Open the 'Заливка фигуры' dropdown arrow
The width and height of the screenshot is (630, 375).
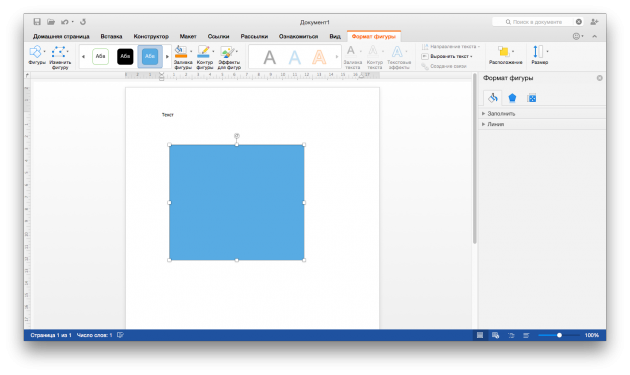(191, 51)
